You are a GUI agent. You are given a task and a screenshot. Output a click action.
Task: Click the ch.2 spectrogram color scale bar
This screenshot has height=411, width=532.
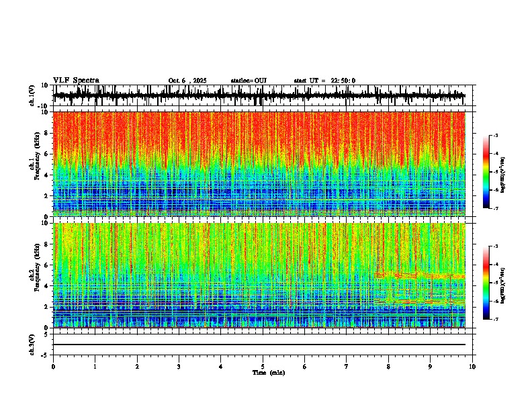[x=486, y=283]
